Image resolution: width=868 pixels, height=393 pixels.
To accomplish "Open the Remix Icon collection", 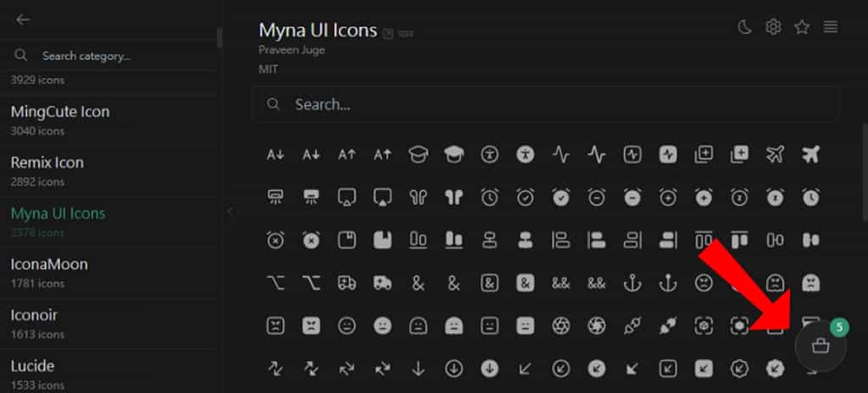I will [108, 171].
